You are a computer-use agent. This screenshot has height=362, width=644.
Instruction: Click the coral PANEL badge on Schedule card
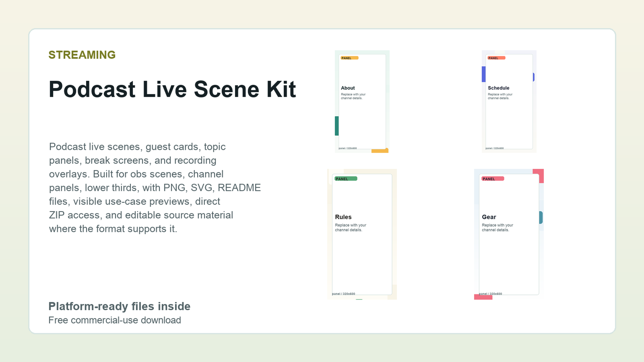pyautogui.click(x=496, y=58)
